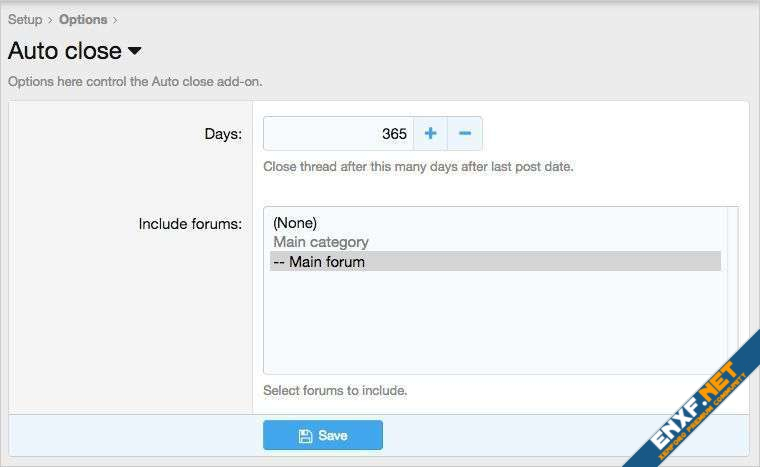The image size is (760, 467).
Task: Click the Auto close heading text
Action: click(x=65, y=51)
